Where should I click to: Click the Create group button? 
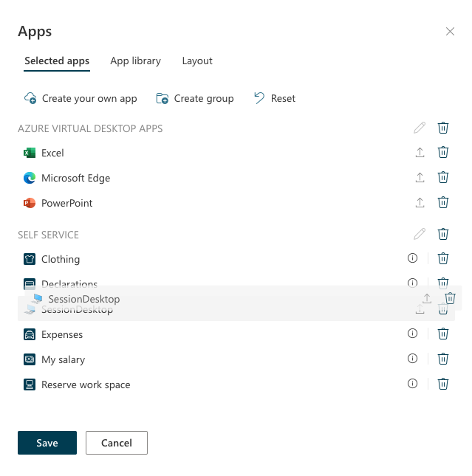click(195, 98)
